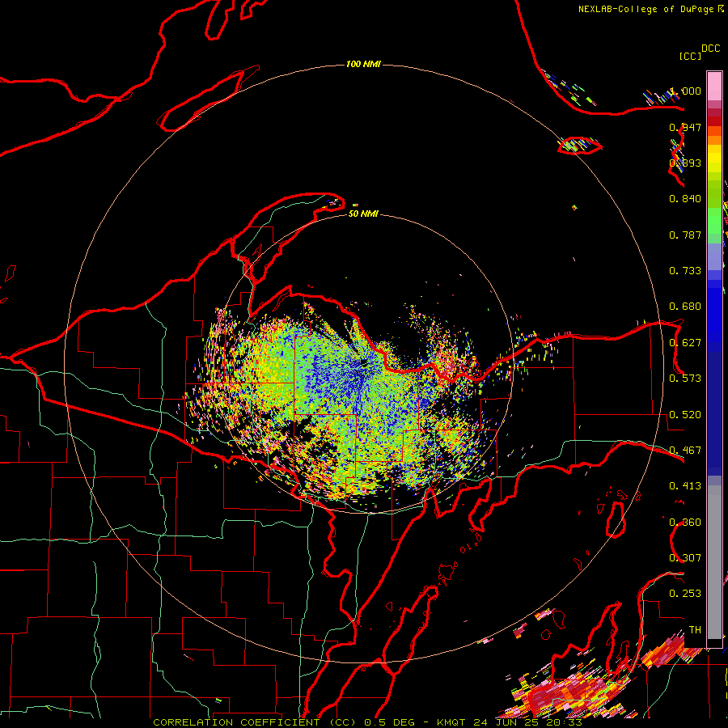
Task: Click the DCC label above the color bar
Action: [711, 49]
